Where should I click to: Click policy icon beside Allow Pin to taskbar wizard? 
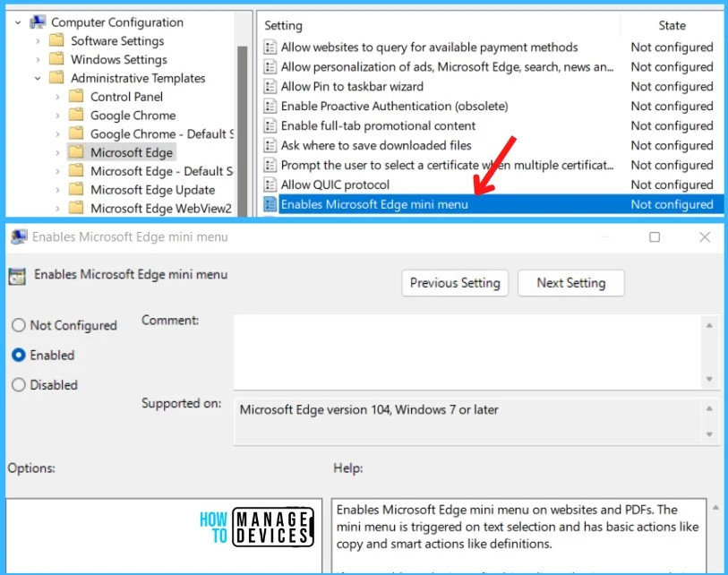coord(270,86)
